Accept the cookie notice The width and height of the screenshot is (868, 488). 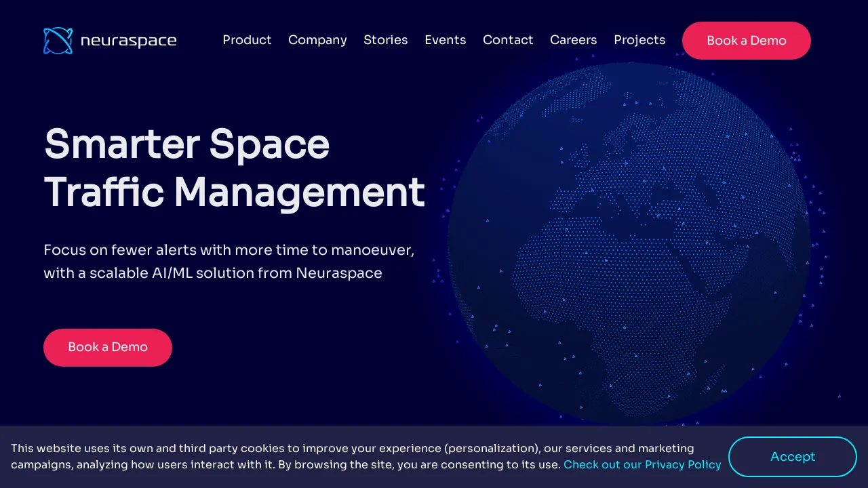pos(793,457)
